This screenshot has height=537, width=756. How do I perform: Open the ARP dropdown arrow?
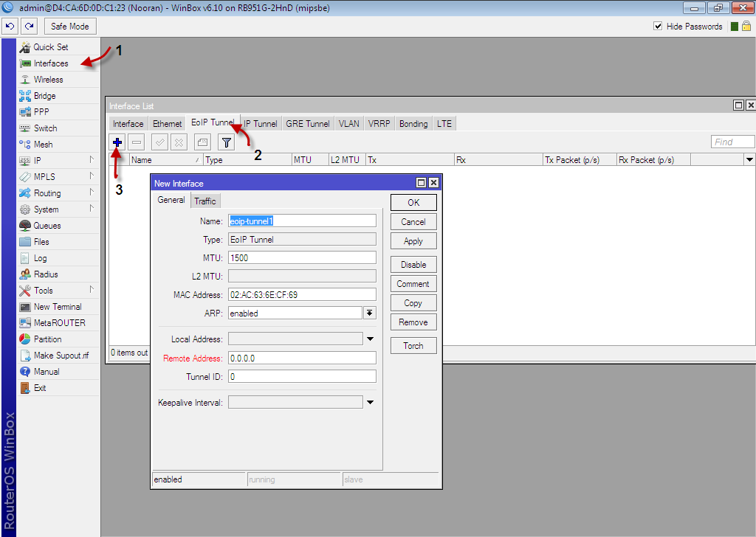click(x=370, y=313)
